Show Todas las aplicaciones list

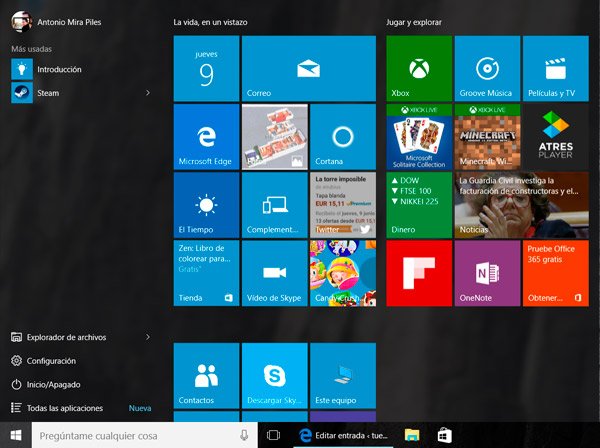point(57,408)
